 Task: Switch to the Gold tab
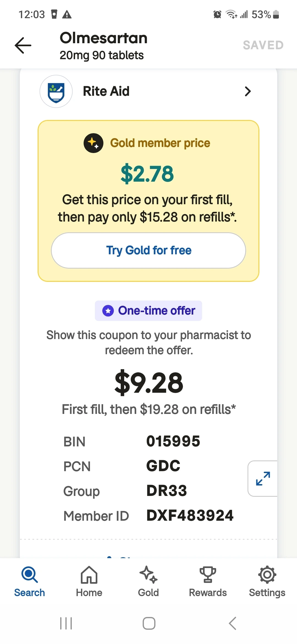tap(148, 581)
